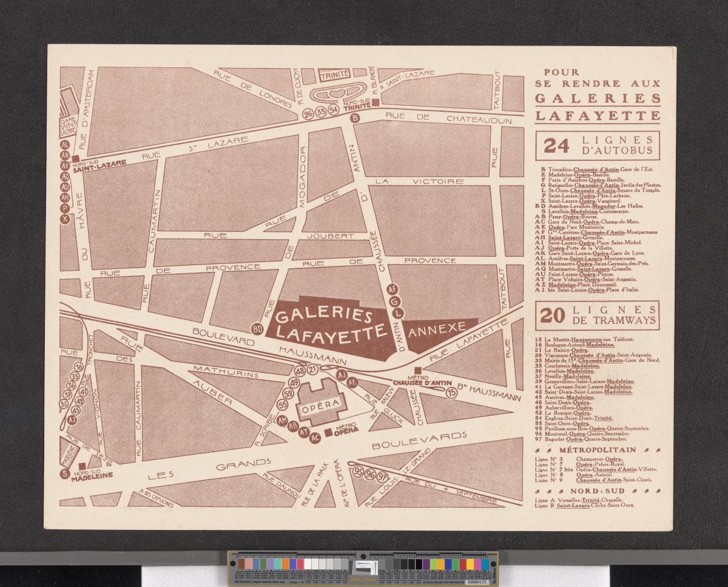
Task: Click the Nord-Sud Trinité station square
Action: click(376, 103)
